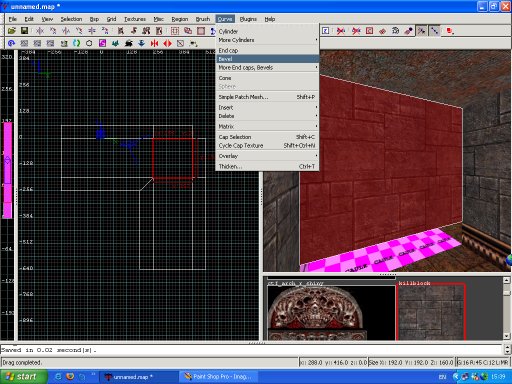Click the Select Inside icon

[159, 31]
